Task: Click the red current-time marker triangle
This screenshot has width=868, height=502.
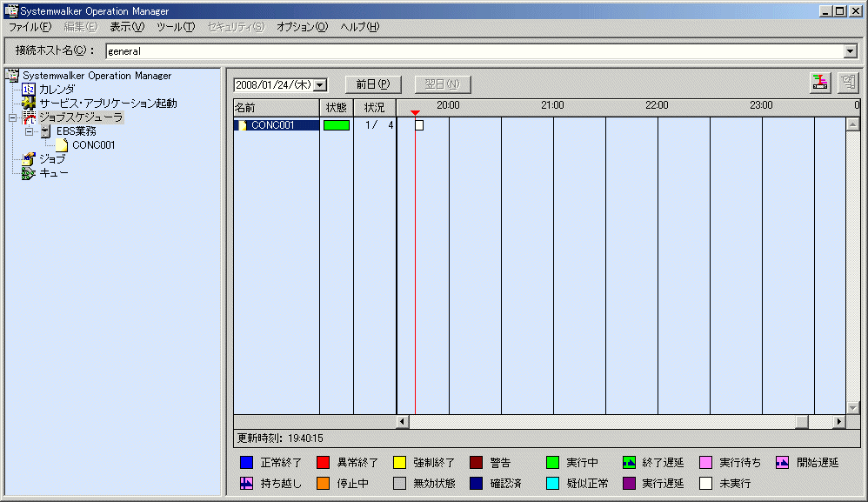Action: click(x=415, y=113)
